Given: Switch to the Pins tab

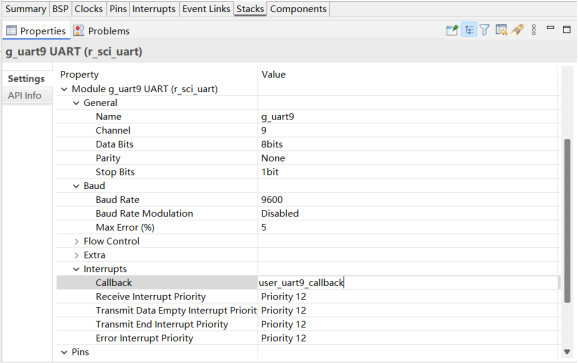Looking at the screenshot, I should tap(118, 9).
